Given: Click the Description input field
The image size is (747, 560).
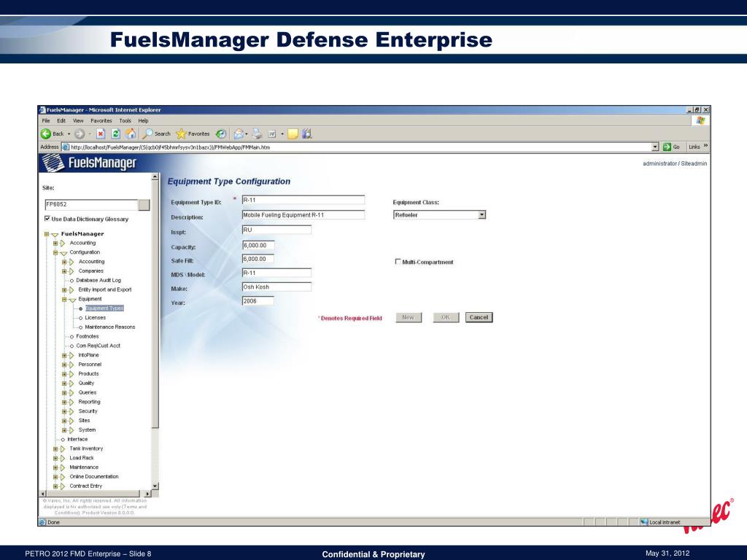Looking at the screenshot, I should pyautogui.click(x=303, y=215).
